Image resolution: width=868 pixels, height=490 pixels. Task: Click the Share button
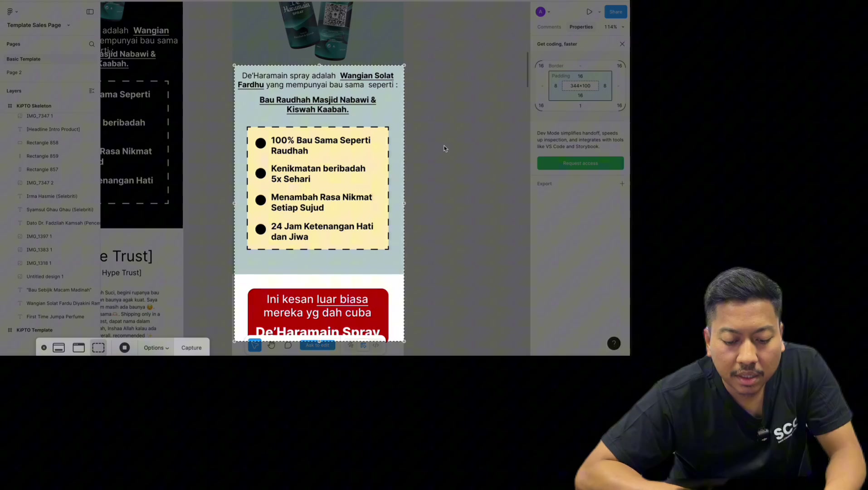[x=615, y=12]
